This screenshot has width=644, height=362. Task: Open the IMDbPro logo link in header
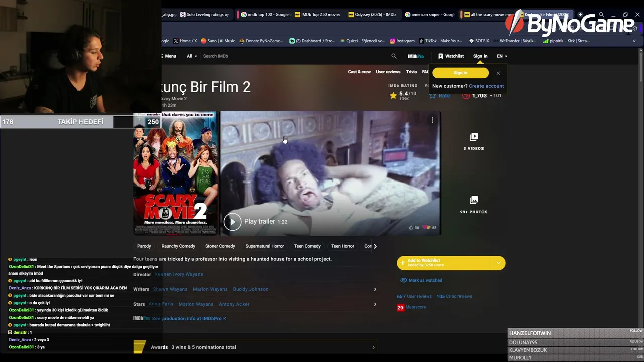point(416,56)
